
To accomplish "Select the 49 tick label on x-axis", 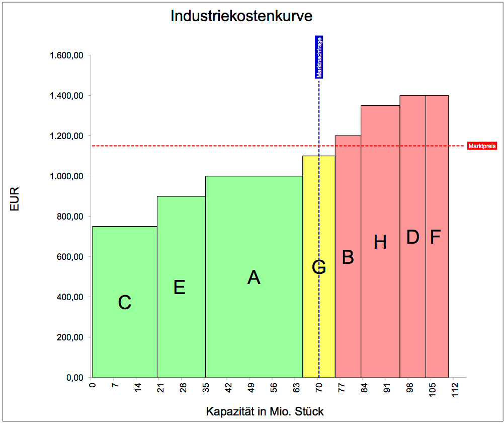I will coord(249,389).
